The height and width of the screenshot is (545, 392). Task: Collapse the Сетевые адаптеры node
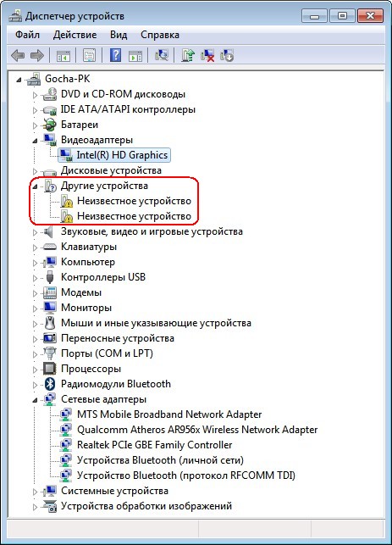coord(35,400)
